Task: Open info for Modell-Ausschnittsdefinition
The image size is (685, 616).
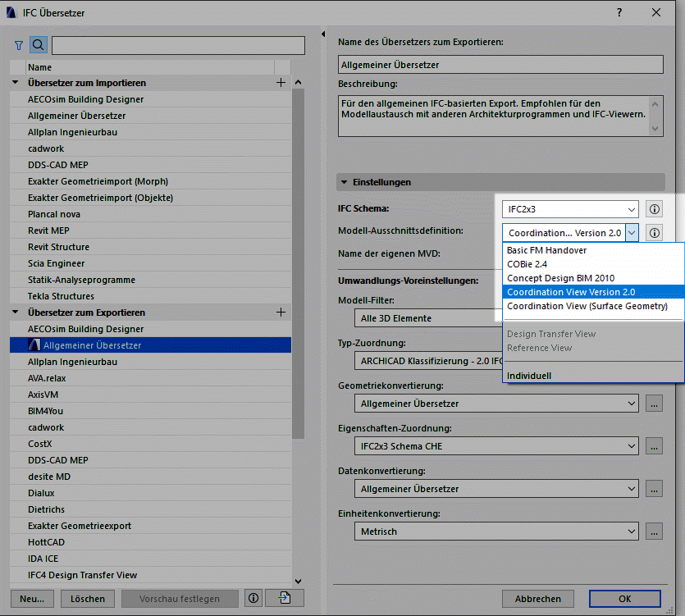Action: click(x=654, y=233)
